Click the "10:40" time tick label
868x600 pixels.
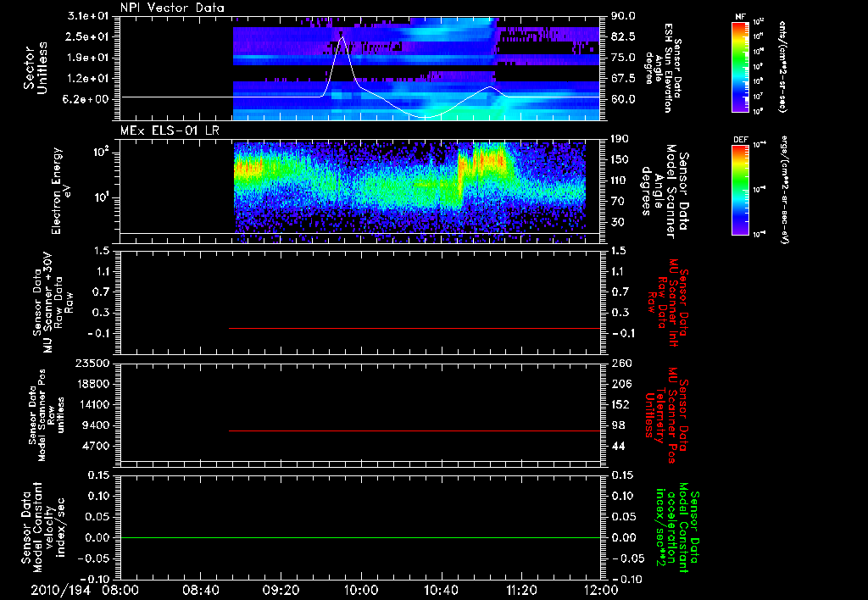pyautogui.click(x=441, y=590)
